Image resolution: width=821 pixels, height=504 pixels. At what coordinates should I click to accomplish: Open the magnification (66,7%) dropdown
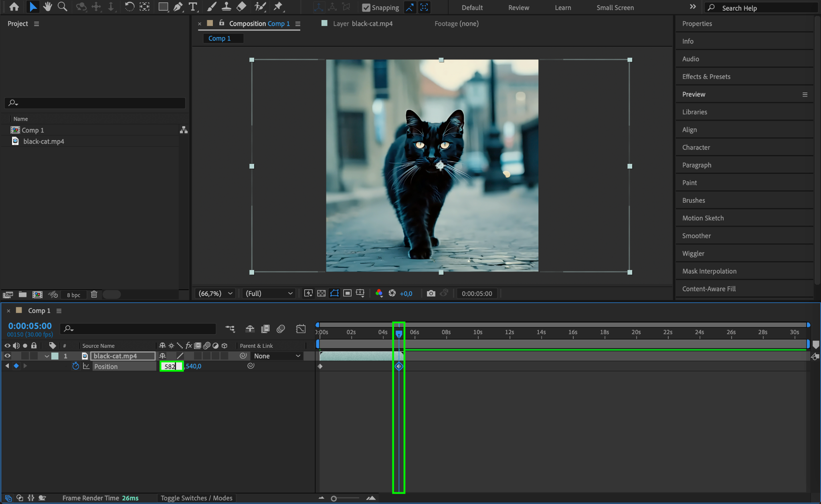point(216,293)
